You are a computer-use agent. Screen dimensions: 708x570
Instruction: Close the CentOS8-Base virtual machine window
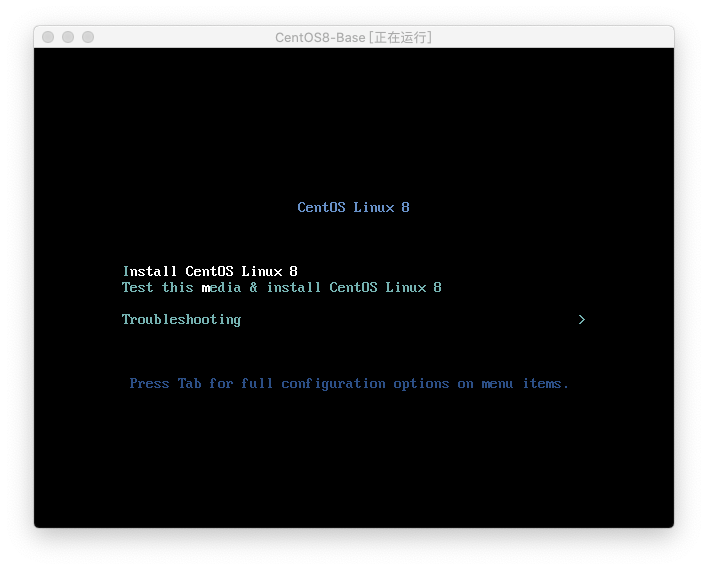[x=48, y=37]
